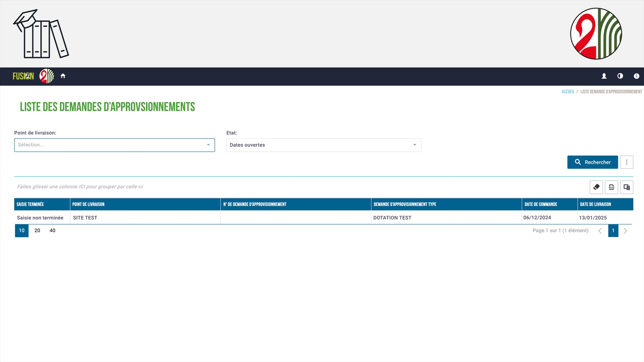644x362 pixels.
Task: Click page number 1 in pager
Action: (613, 231)
